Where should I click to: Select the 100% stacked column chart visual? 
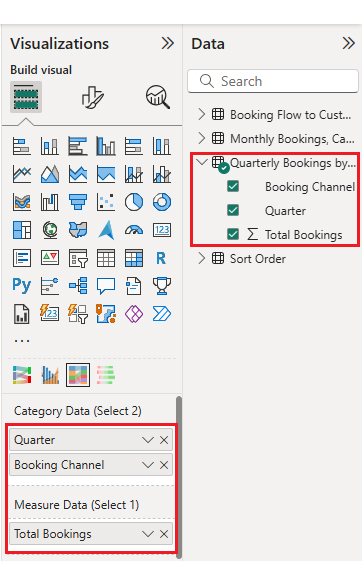point(162,146)
